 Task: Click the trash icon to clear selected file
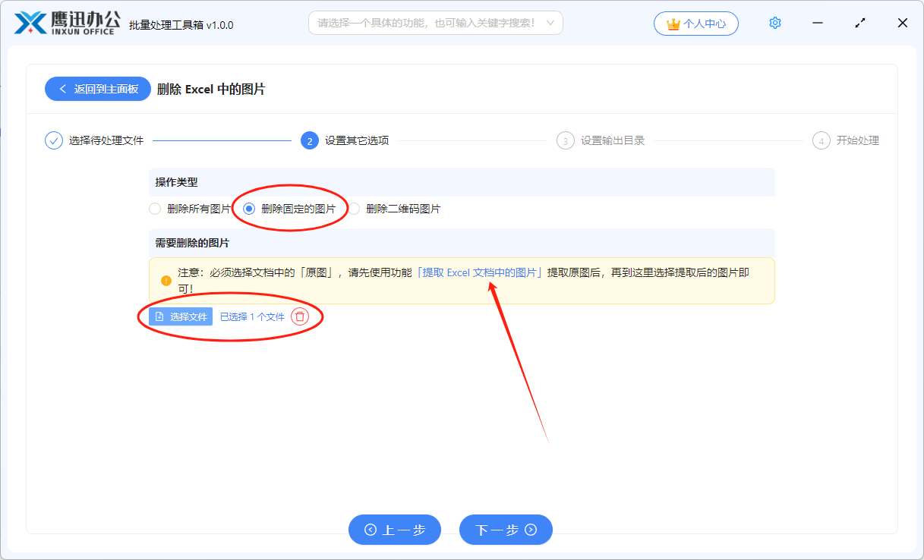coord(300,316)
